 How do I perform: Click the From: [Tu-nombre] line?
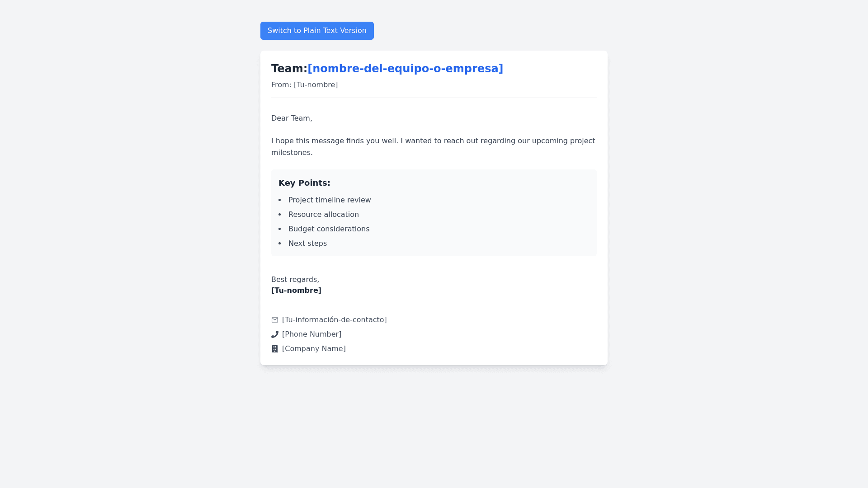304,85
